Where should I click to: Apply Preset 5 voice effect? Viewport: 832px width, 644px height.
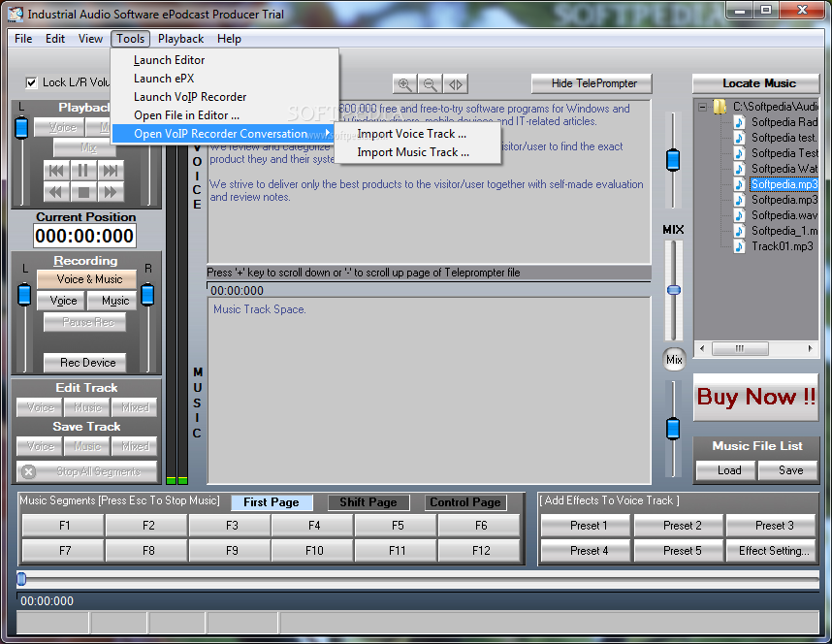(679, 551)
